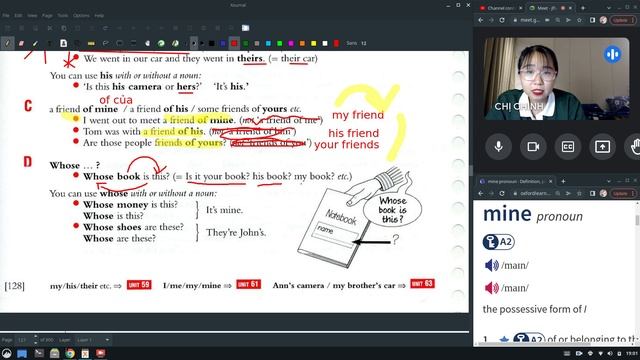Select the Text tool in Xournal
The image size is (640, 360).
49,43
